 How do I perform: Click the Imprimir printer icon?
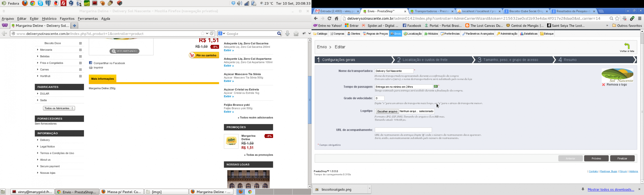[91, 67]
